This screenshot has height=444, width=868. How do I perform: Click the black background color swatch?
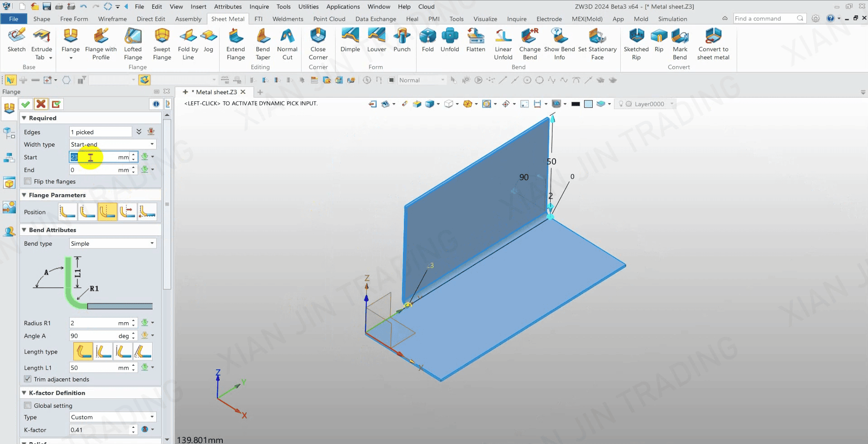pyautogui.click(x=575, y=104)
